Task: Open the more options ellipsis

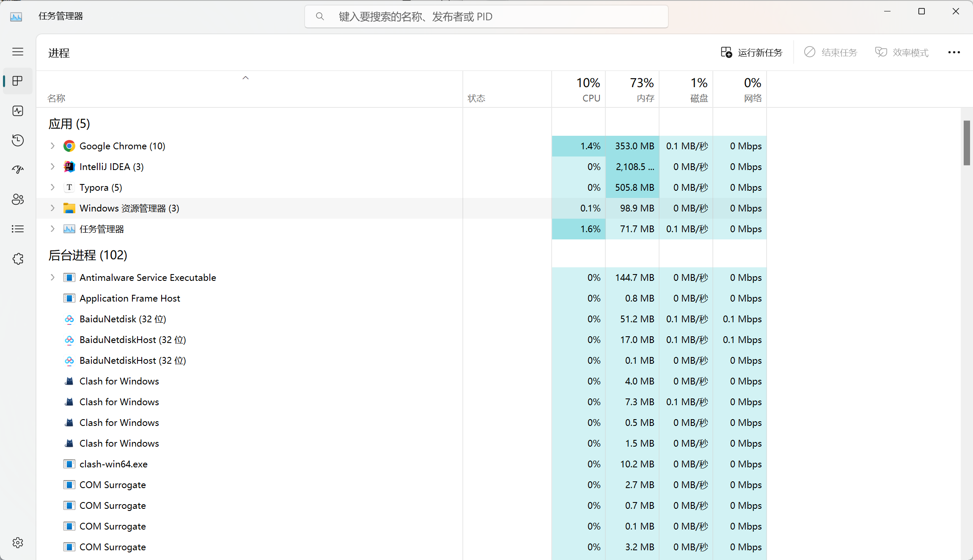Action: click(954, 52)
